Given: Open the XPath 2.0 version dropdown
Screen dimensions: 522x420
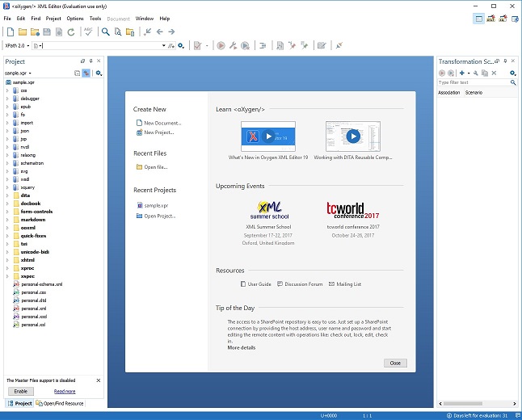Looking at the screenshot, I should 17,45.
